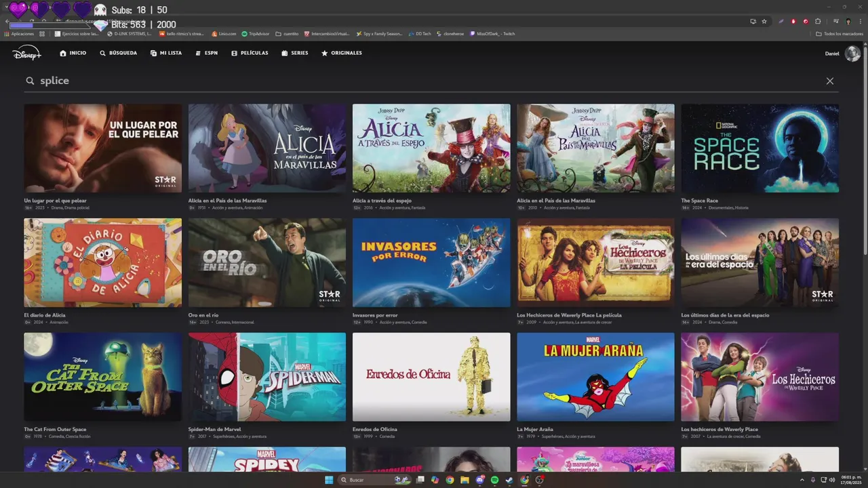Screen dimensions: 868x488
Task: Open the TripAdvisor bookmark
Action: (256, 33)
